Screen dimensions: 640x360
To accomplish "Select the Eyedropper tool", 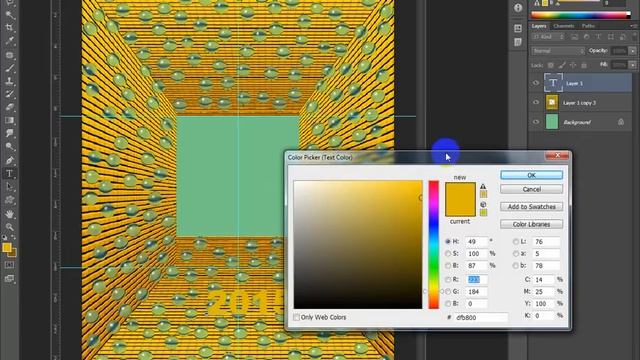I will [x=9, y=41].
